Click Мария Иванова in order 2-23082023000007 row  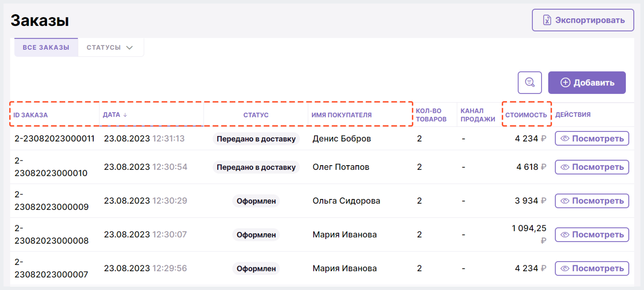[x=344, y=268]
